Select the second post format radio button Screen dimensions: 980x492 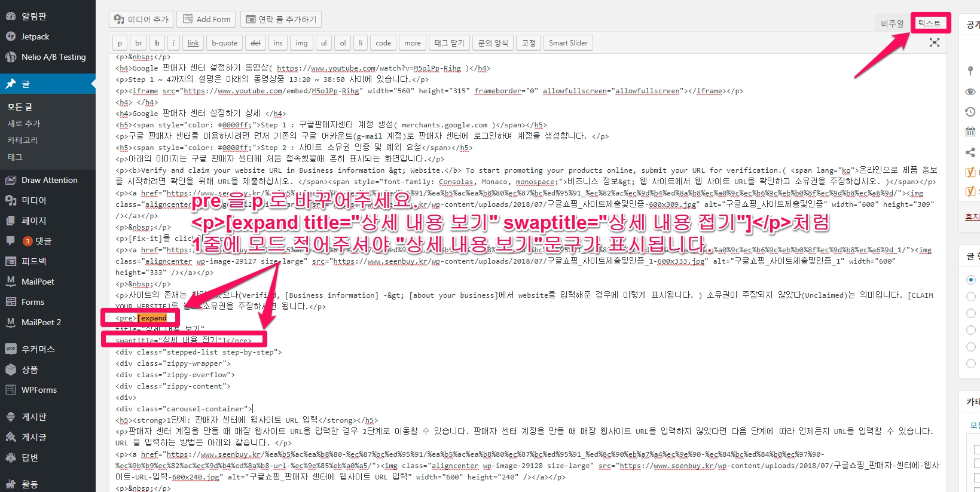click(x=970, y=297)
